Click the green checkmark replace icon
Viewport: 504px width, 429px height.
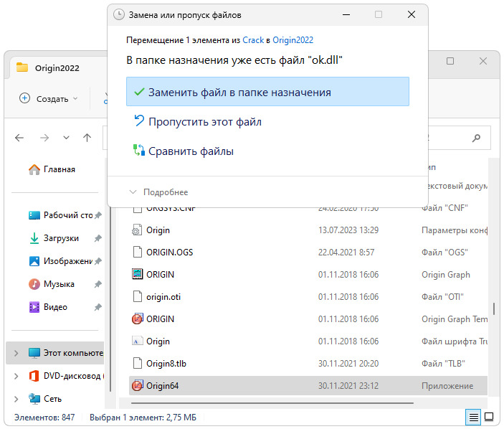pyautogui.click(x=139, y=92)
